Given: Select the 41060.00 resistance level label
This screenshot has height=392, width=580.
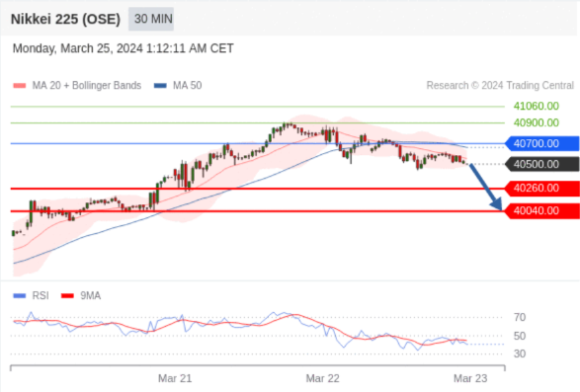Looking at the screenshot, I should [536, 106].
